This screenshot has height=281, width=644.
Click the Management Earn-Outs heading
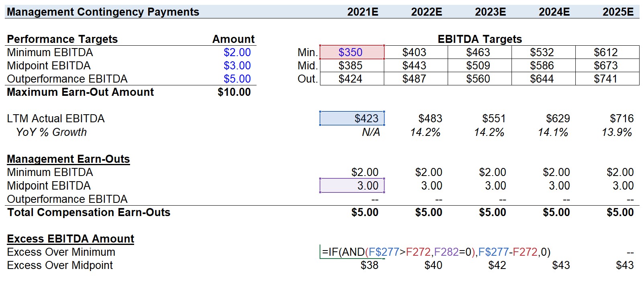[68, 159]
